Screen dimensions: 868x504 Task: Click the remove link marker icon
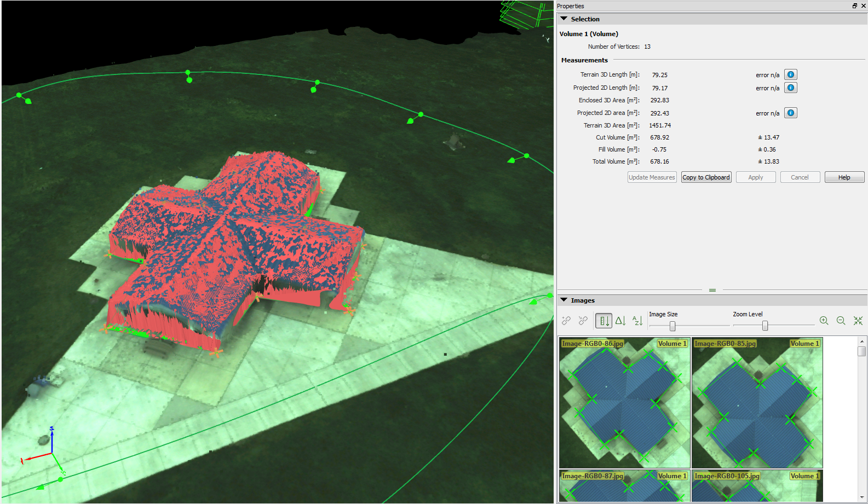[583, 321]
